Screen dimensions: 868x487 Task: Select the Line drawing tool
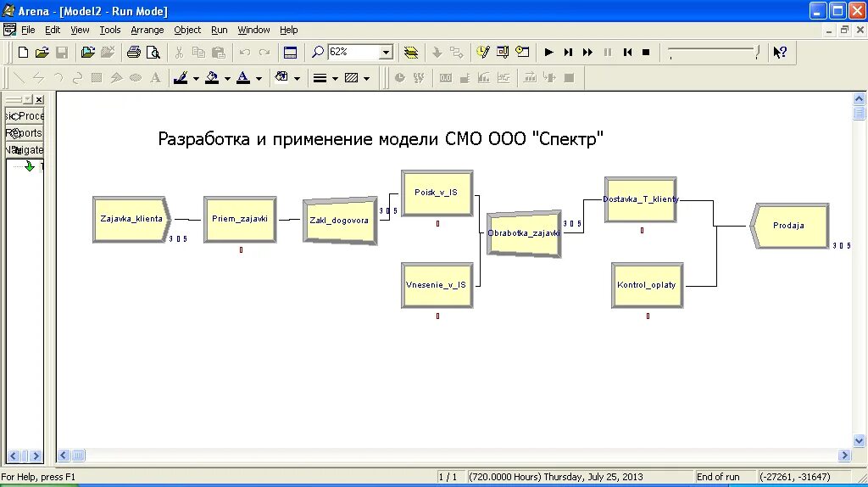tap(19, 78)
